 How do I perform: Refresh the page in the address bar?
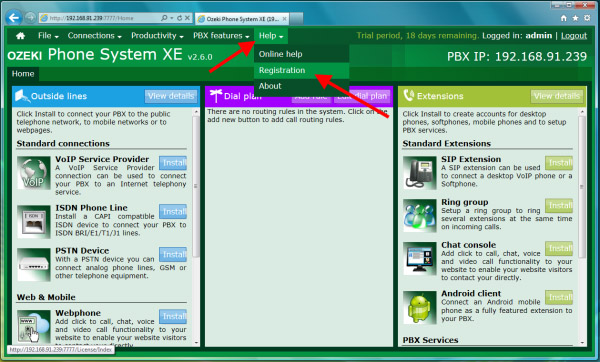pyautogui.click(x=179, y=18)
